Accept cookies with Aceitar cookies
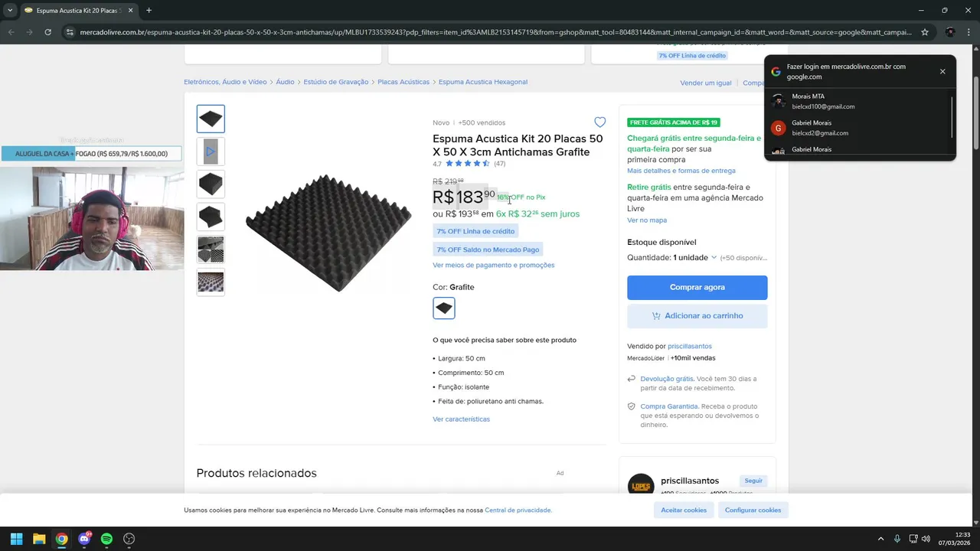The height and width of the screenshot is (551, 980). [x=683, y=510]
